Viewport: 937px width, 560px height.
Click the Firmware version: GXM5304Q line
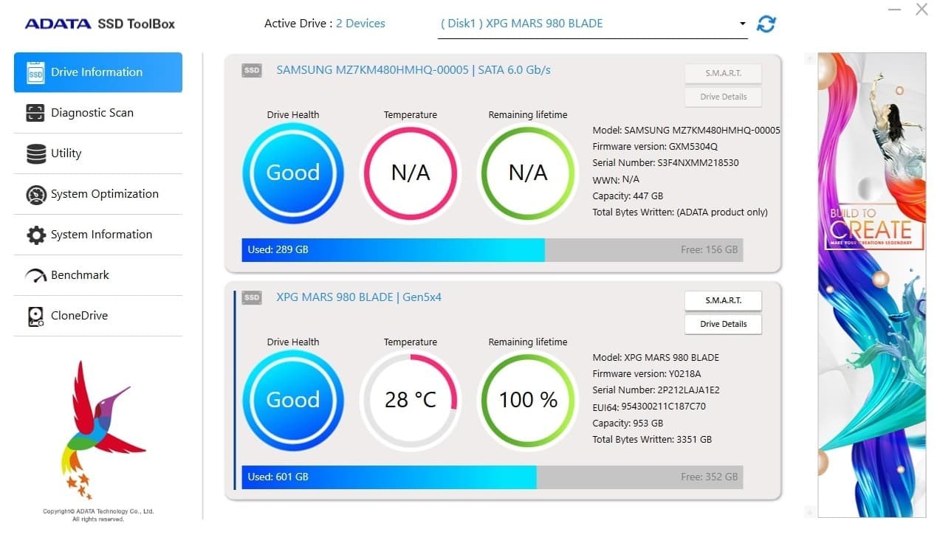click(x=655, y=147)
